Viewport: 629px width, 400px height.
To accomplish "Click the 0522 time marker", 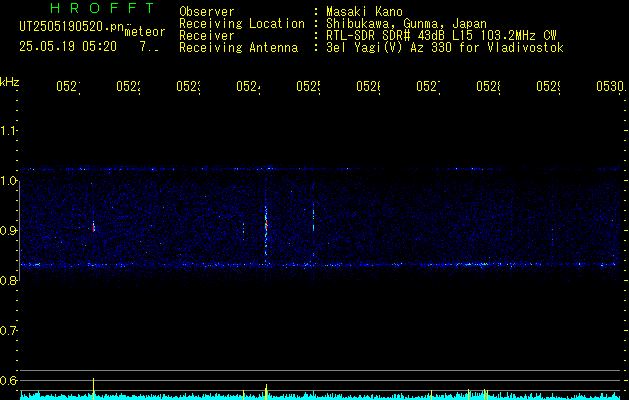I will (128, 86).
